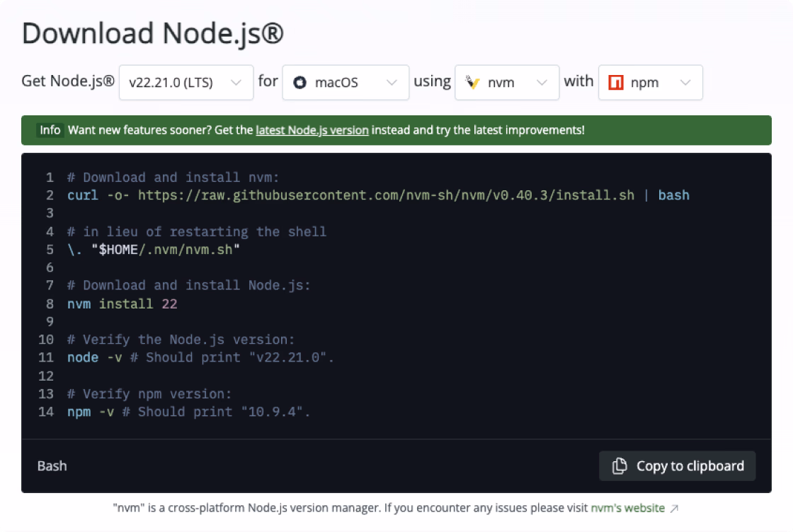Follow the latest Node.js version link
This screenshot has width=793, height=532.
pos(312,130)
